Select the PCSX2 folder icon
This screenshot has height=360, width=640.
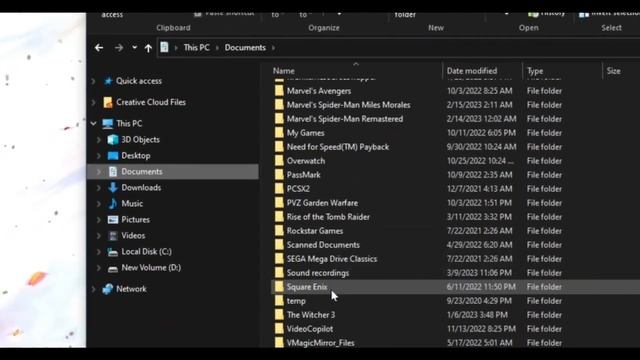(x=279, y=189)
